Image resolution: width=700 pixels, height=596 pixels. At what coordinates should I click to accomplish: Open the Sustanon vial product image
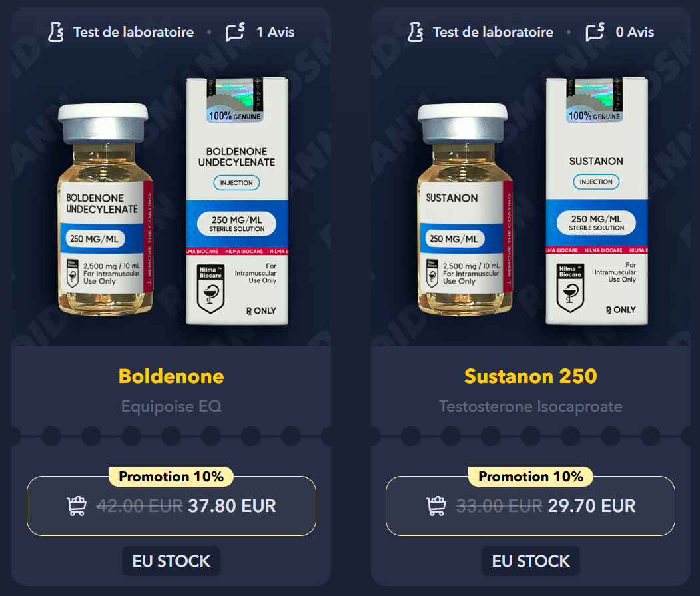point(464,209)
